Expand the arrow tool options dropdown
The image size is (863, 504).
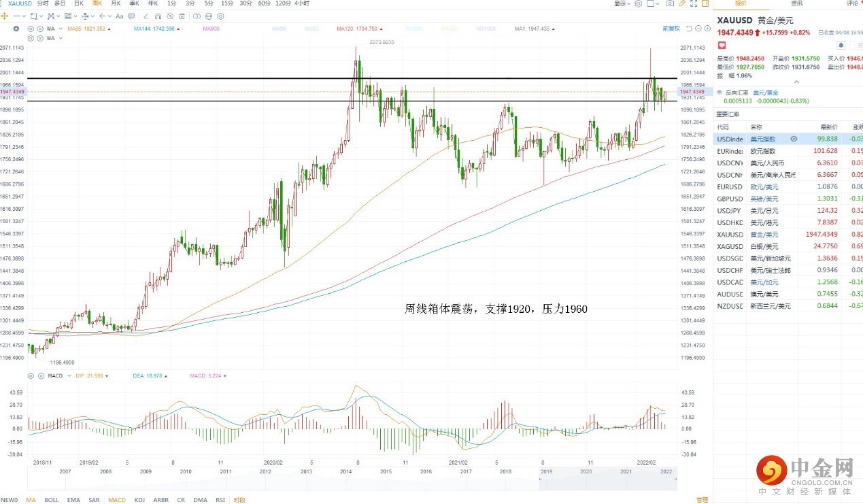click(x=109, y=16)
